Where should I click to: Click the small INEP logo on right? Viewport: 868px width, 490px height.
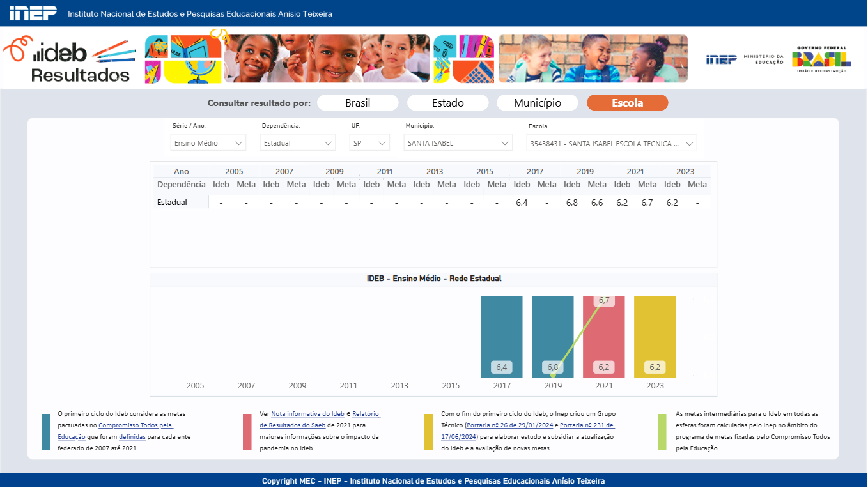721,59
